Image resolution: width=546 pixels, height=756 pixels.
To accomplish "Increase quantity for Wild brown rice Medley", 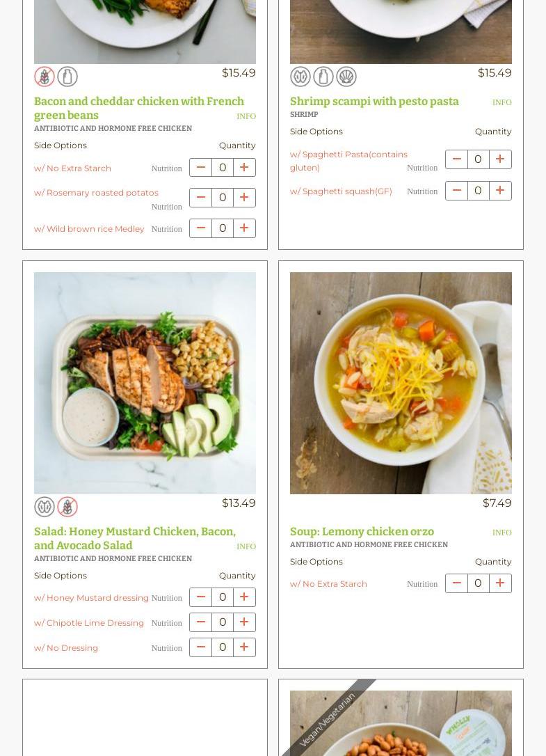I will pos(244,228).
